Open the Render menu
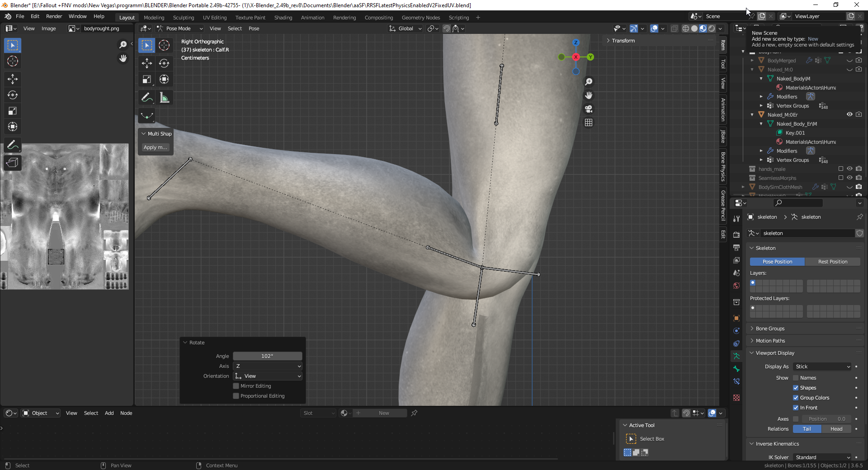Screen dimensions: 868x470 click(54, 16)
